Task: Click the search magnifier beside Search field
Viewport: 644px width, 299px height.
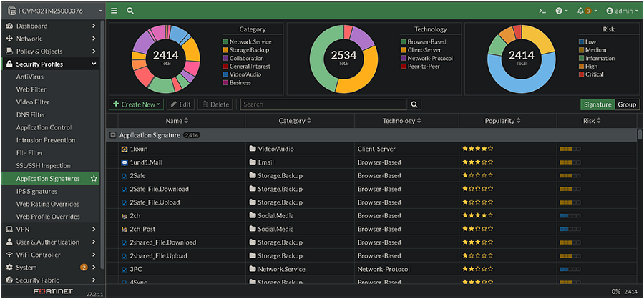Action: [414, 104]
